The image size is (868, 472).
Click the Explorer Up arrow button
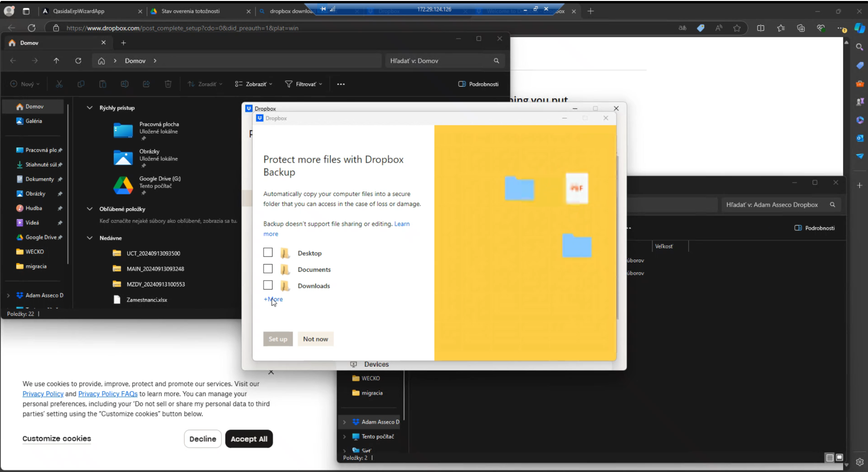click(x=56, y=61)
